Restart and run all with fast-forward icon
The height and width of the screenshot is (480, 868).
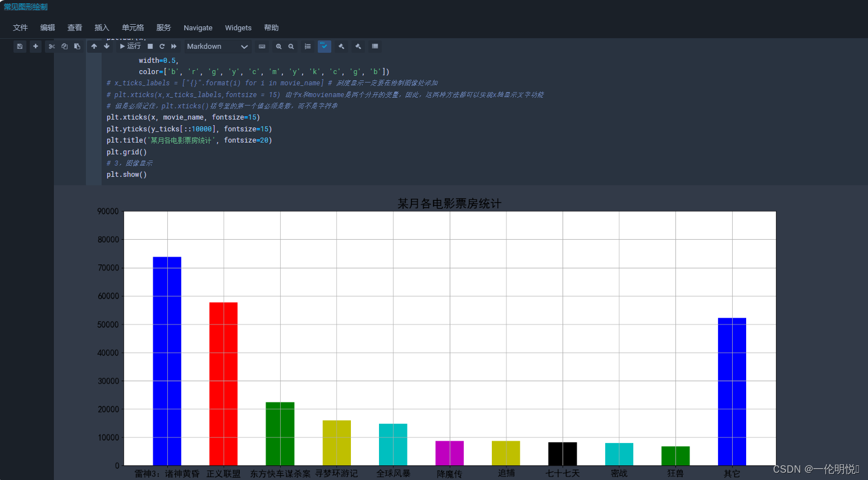click(x=173, y=47)
